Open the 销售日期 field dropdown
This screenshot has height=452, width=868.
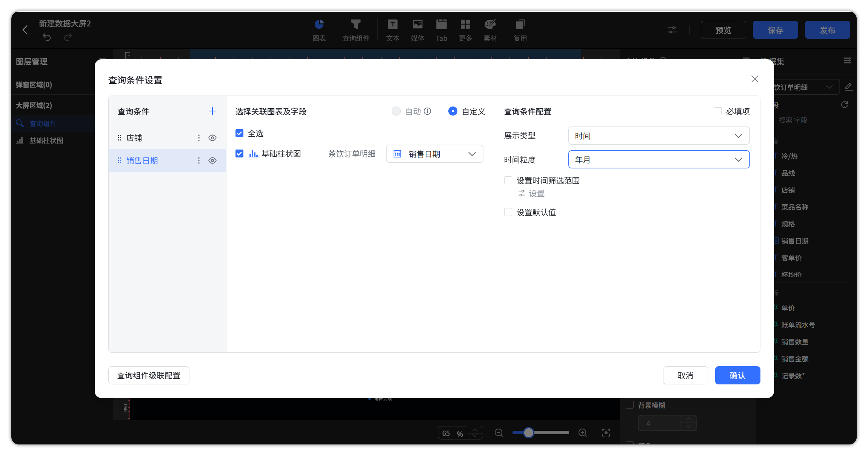point(435,154)
